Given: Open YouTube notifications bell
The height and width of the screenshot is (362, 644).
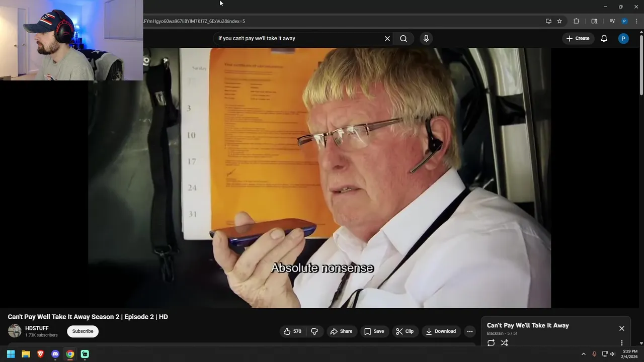Looking at the screenshot, I should 604,38.
